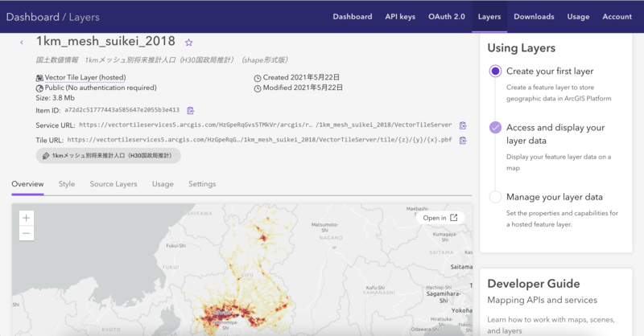
Task: Zoom in on the map preview
Action: (x=27, y=218)
